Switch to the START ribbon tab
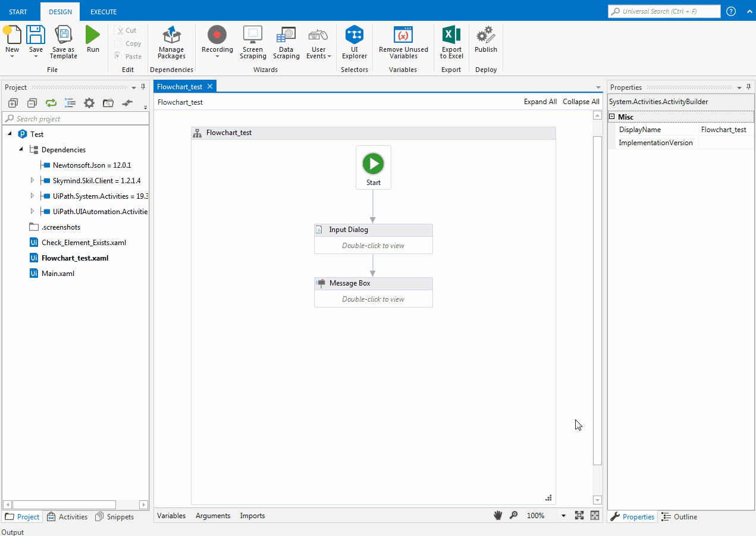This screenshot has width=756, height=536. pyautogui.click(x=18, y=12)
